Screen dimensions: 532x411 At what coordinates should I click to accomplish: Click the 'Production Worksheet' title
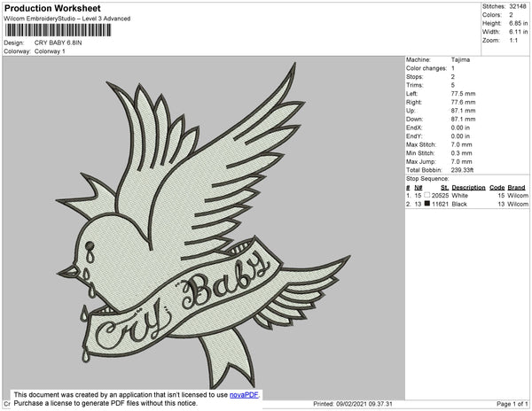tap(52, 8)
